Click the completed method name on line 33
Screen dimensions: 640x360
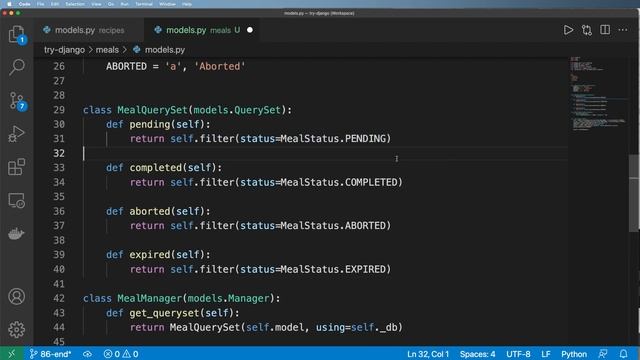click(x=156, y=168)
